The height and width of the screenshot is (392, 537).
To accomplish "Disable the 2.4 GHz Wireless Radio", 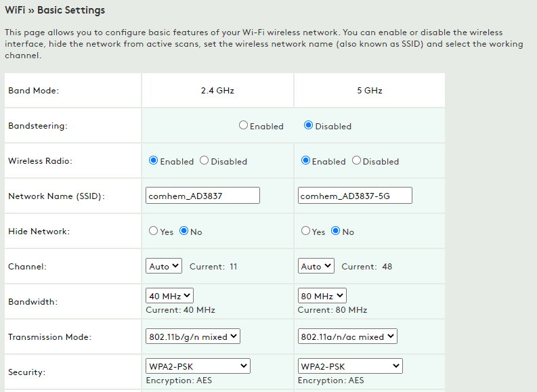I will pos(205,161).
